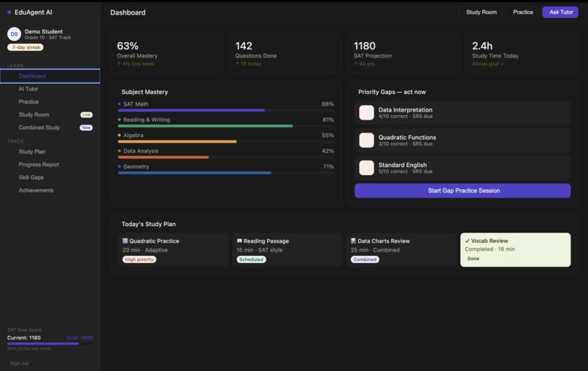Open Standard English gap icon
Viewport: 588px width, 371px height.
(366, 168)
